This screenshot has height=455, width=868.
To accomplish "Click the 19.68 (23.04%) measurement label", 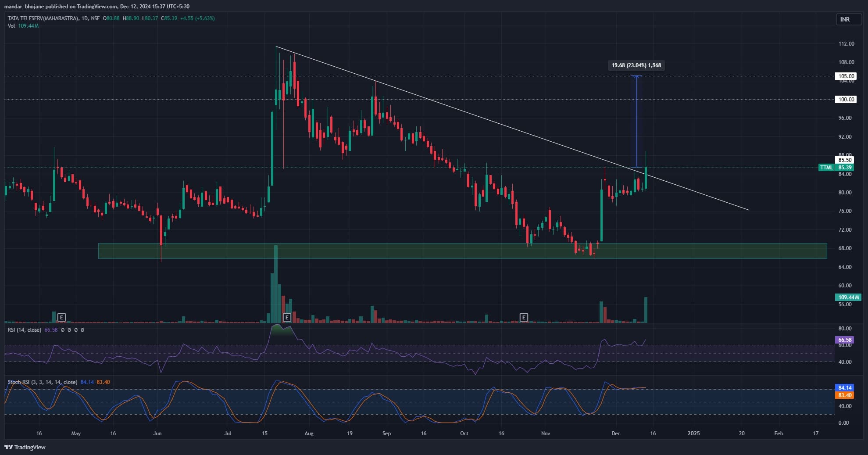I will [636, 65].
